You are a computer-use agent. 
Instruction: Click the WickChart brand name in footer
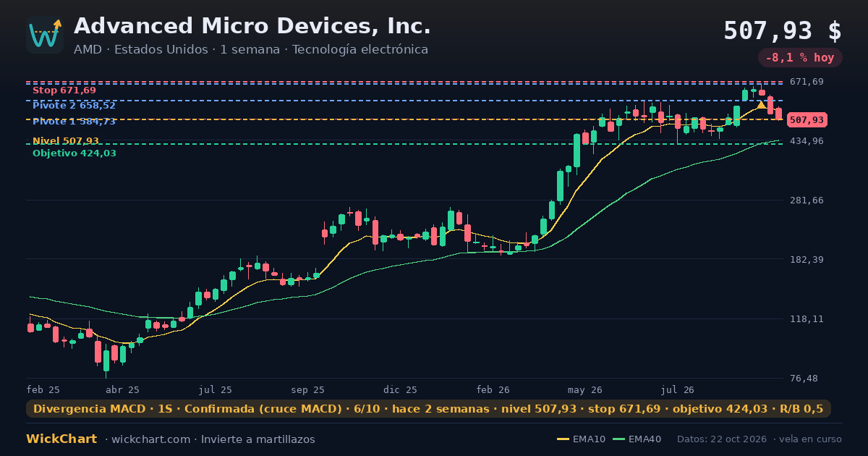click(61, 439)
